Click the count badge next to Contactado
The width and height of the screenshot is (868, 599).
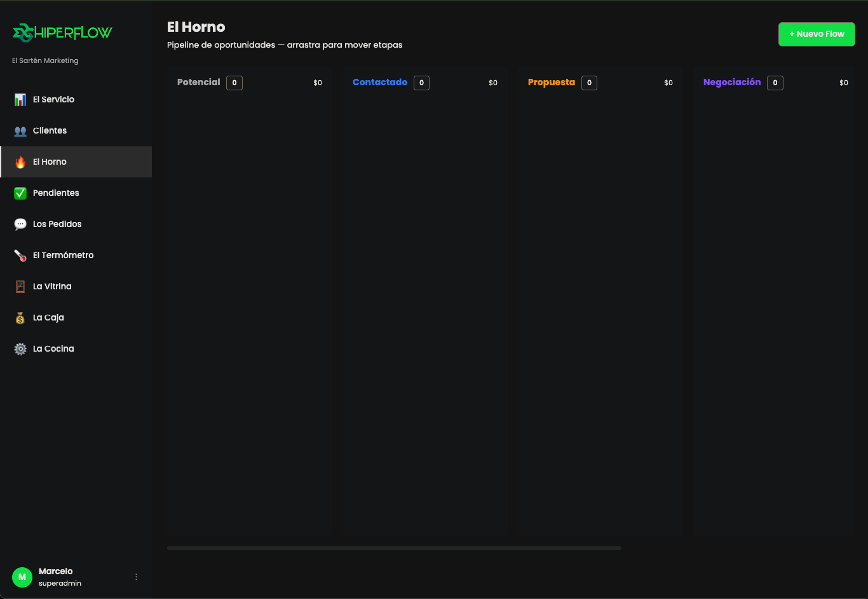pyautogui.click(x=421, y=83)
